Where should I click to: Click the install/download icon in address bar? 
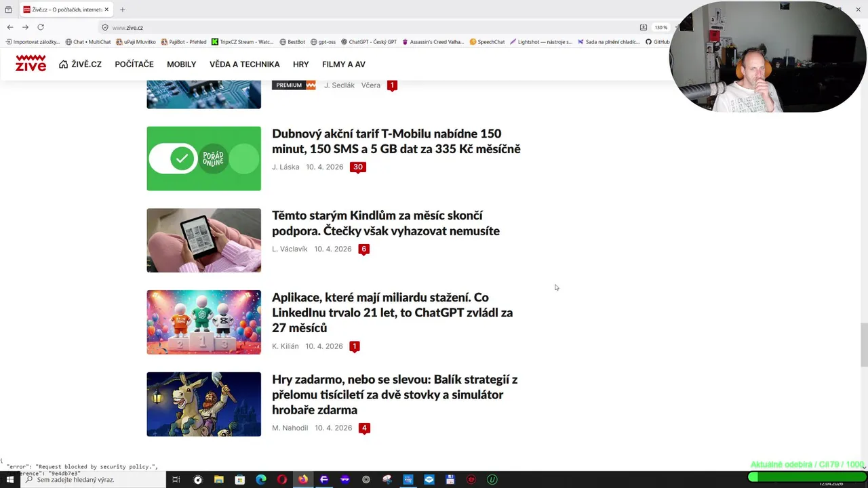[643, 28]
